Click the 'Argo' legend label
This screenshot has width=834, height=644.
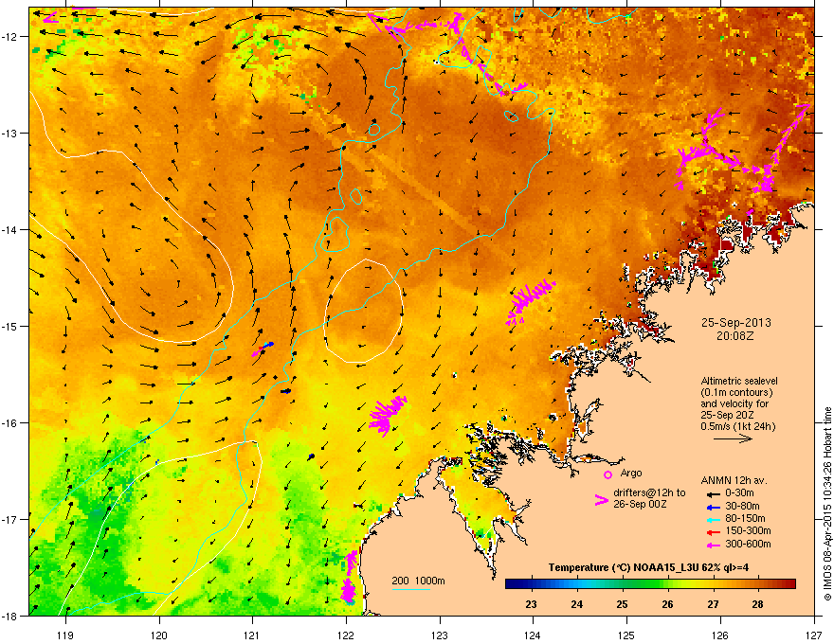631,473
